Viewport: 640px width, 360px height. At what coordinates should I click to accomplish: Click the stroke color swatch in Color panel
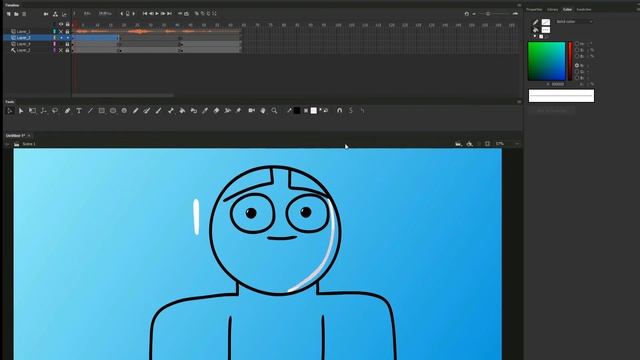pos(546,22)
